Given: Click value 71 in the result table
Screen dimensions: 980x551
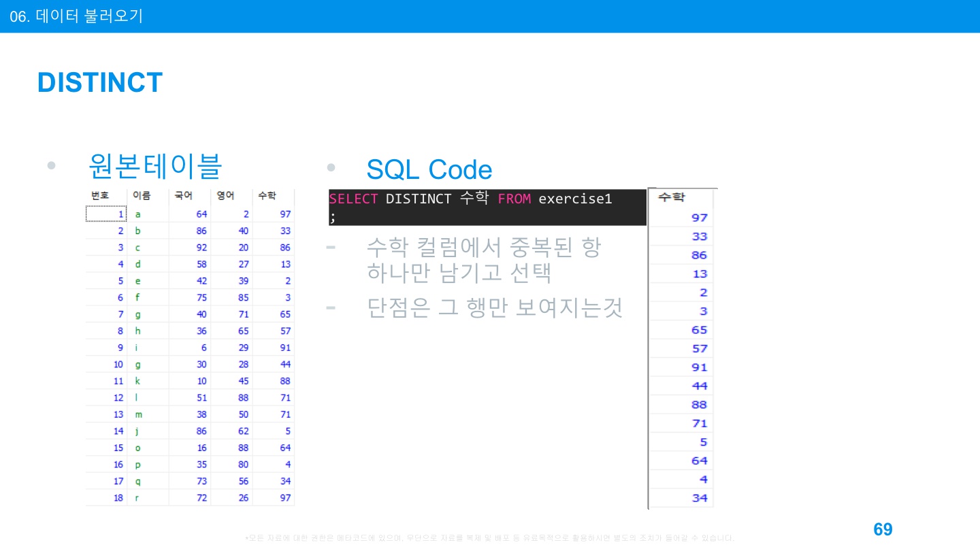Looking at the screenshot, I should click(700, 423).
